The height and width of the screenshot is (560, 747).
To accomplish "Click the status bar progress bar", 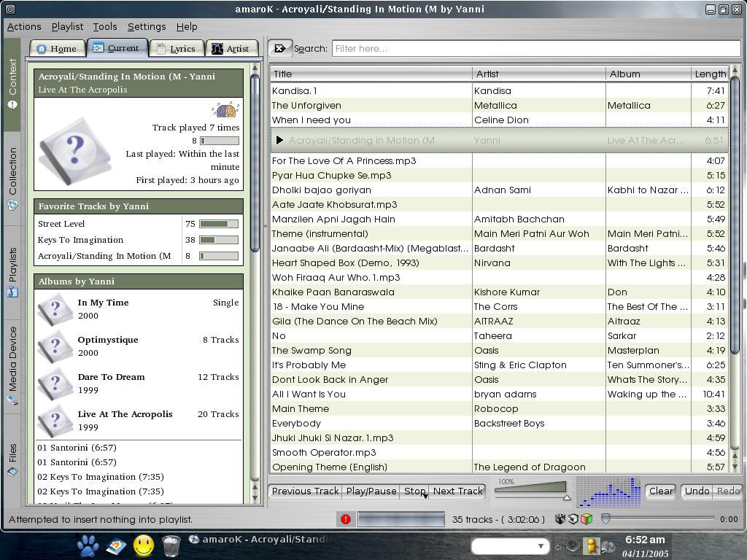I will (401, 519).
